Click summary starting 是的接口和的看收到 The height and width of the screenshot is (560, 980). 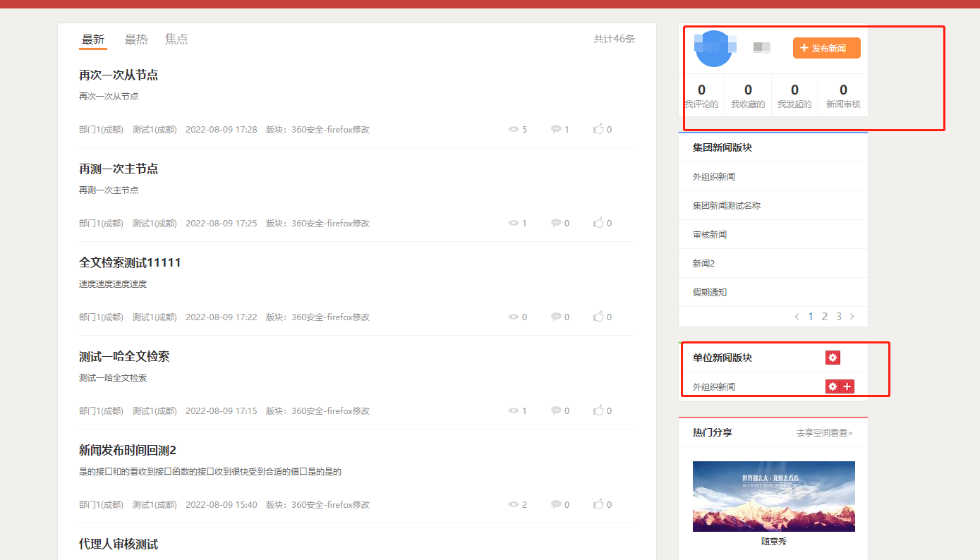(x=210, y=471)
